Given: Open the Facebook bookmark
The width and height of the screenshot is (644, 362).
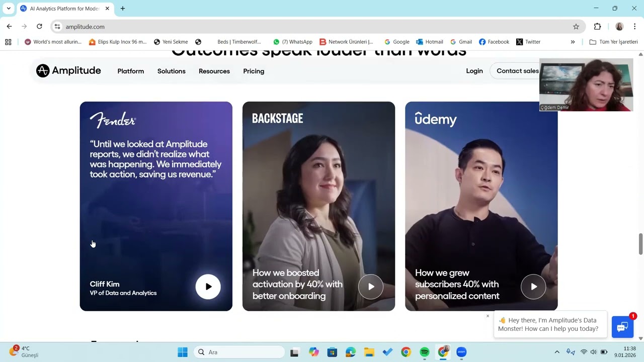Looking at the screenshot, I should pyautogui.click(x=494, y=42).
